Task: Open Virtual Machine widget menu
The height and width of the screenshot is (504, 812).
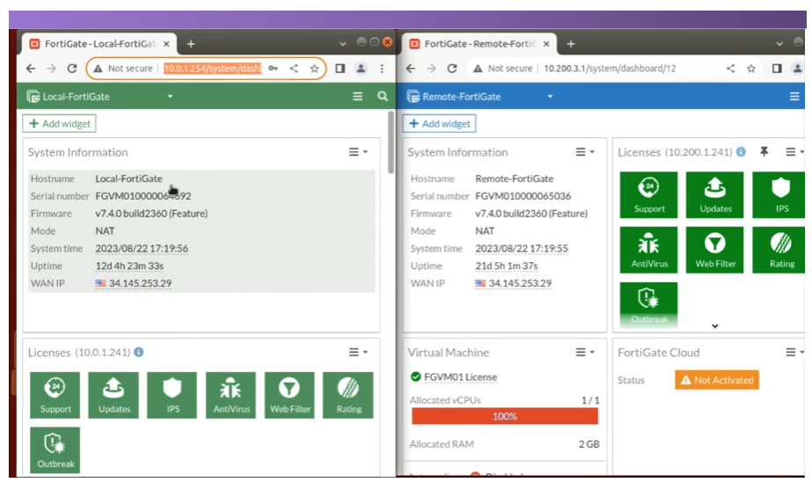Action: [585, 352]
